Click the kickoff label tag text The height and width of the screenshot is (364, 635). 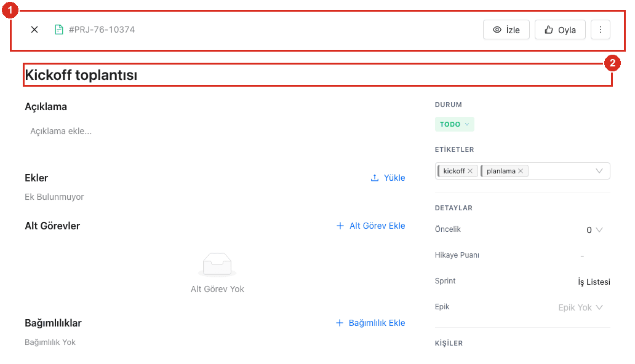point(454,171)
